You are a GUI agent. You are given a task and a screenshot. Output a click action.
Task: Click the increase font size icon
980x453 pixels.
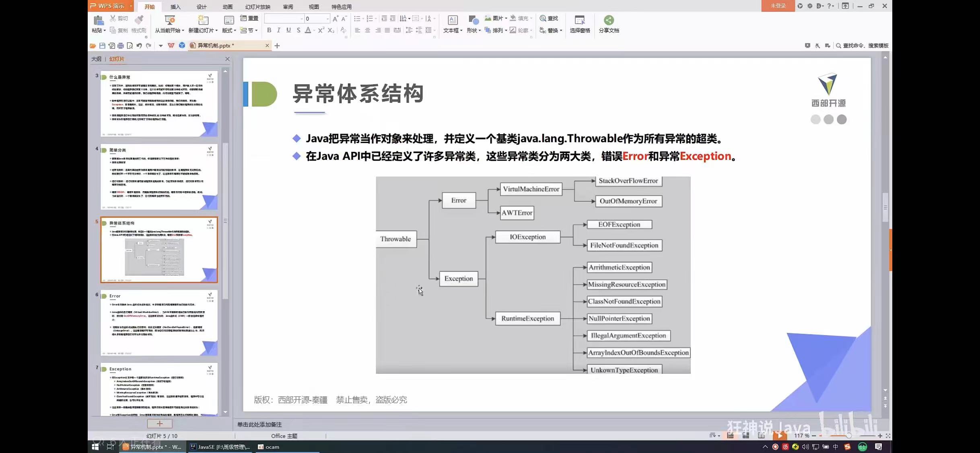335,19
